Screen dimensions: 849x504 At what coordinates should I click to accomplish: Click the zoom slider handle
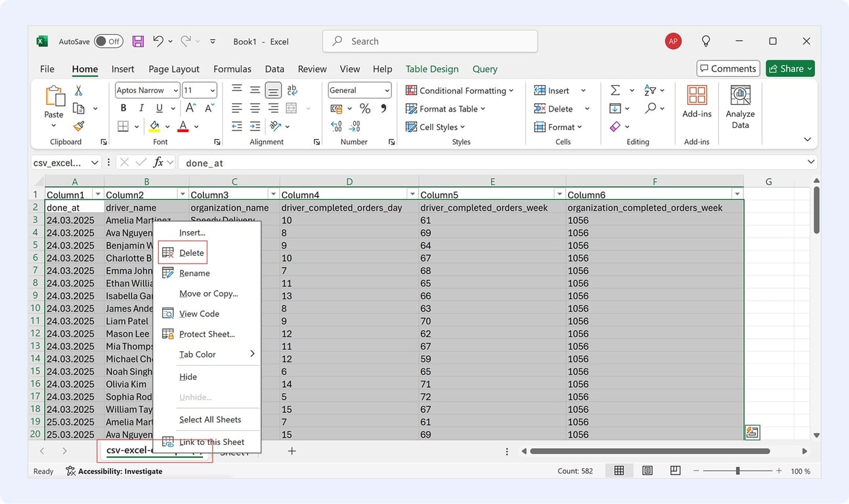coord(738,471)
